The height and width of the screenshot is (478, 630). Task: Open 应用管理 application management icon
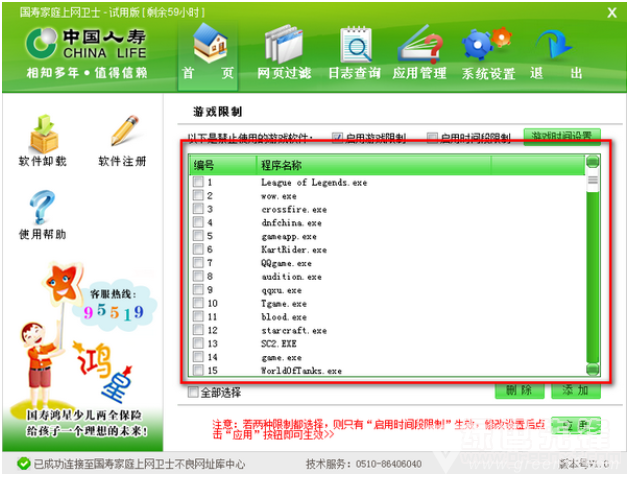tap(420, 44)
